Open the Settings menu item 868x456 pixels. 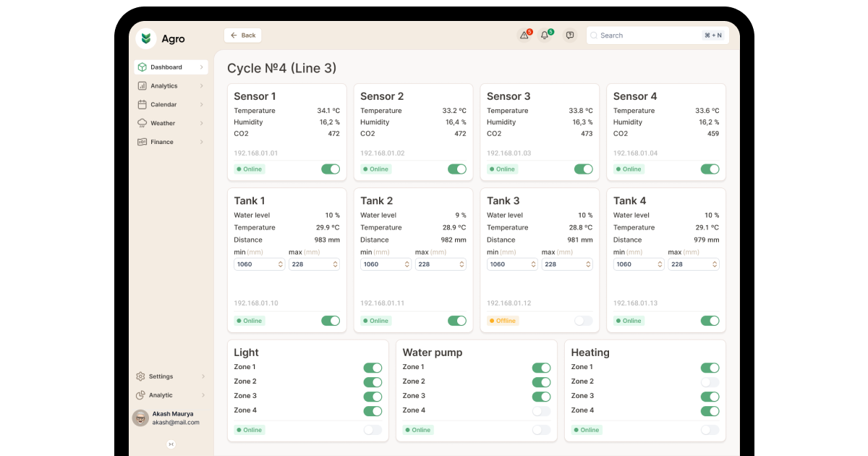(171, 376)
